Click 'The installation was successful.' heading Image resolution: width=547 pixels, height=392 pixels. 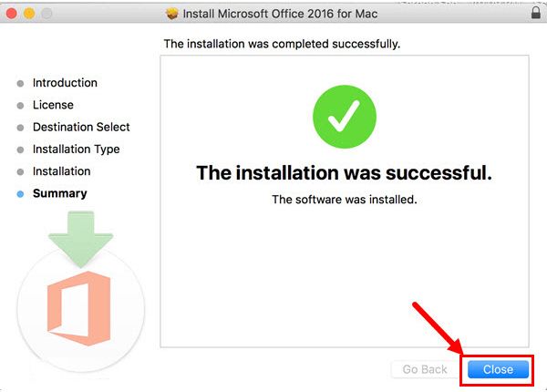pyautogui.click(x=345, y=173)
